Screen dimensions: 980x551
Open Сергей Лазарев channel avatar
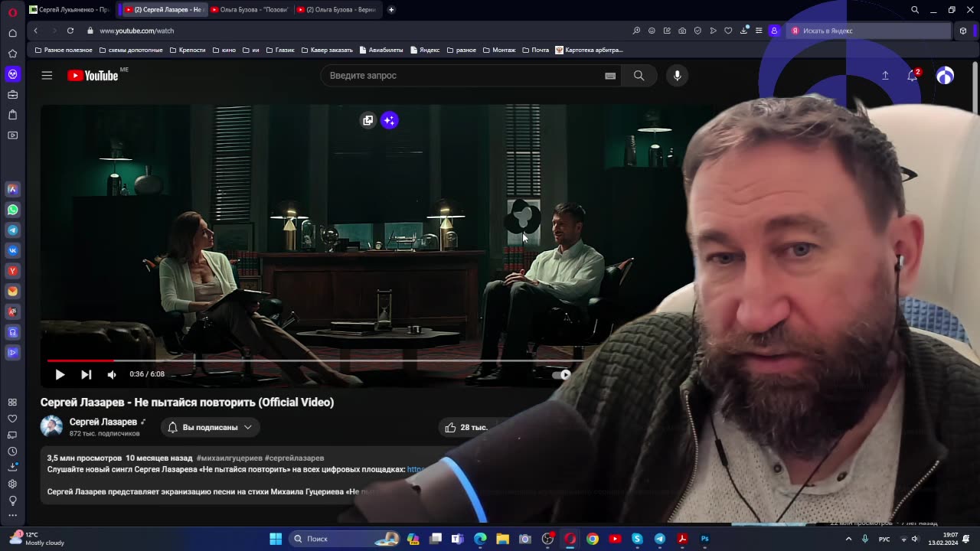click(x=51, y=426)
